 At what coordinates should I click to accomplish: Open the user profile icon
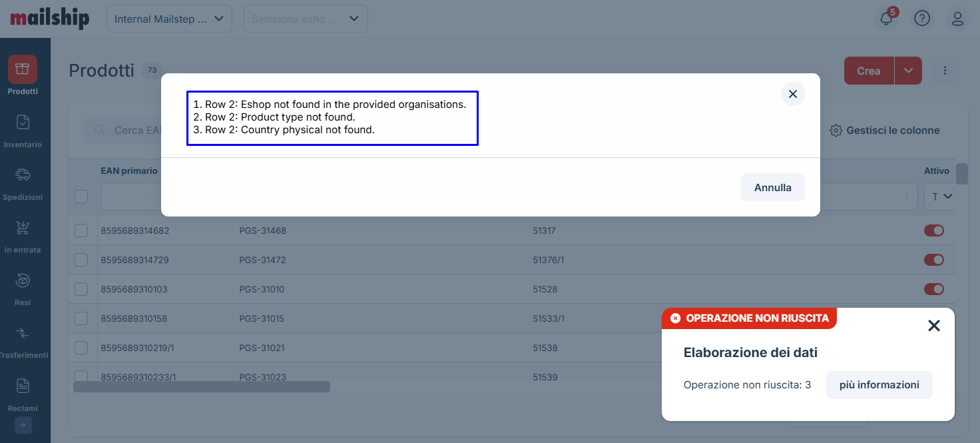pyautogui.click(x=958, y=19)
